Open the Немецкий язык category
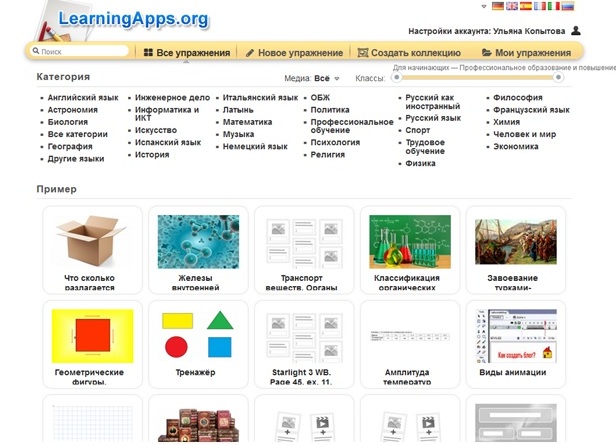The image size is (616, 445). (x=255, y=146)
